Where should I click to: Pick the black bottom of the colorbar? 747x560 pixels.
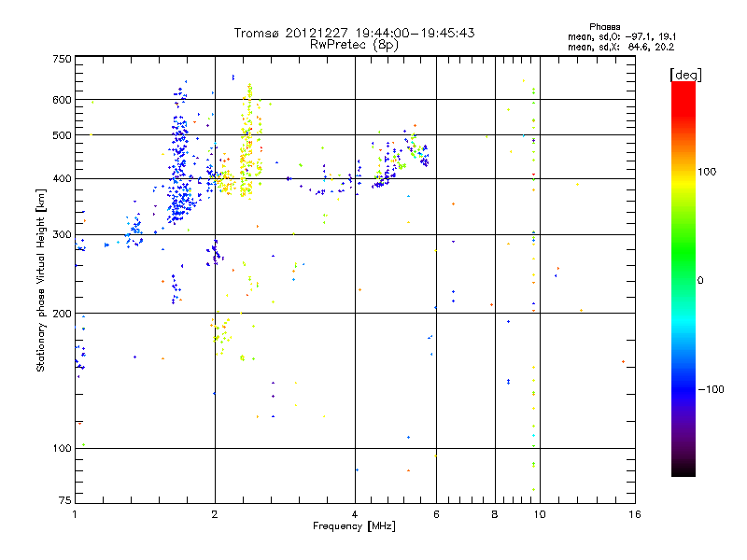[x=683, y=471]
